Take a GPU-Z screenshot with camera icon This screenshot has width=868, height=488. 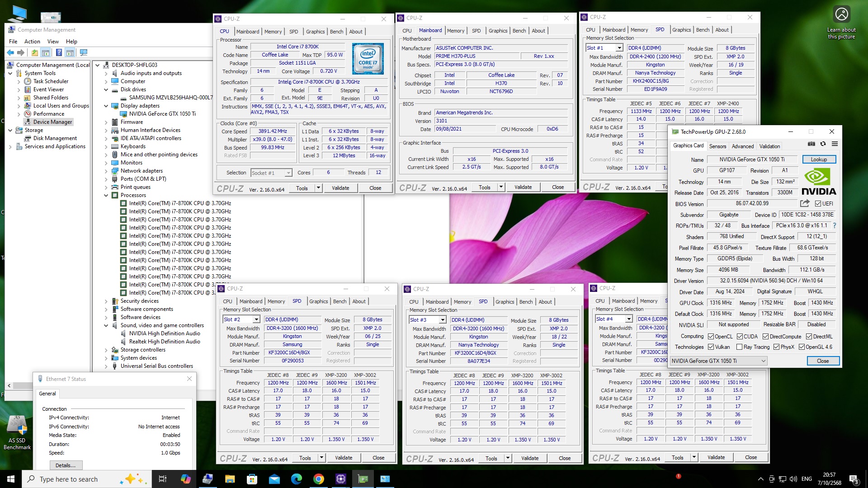click(811, 144)
